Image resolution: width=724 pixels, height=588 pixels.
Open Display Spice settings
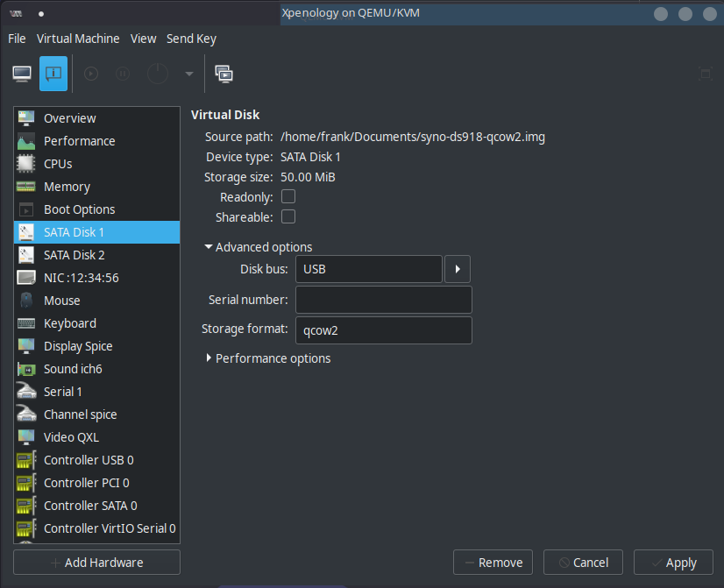pos(97,346)
